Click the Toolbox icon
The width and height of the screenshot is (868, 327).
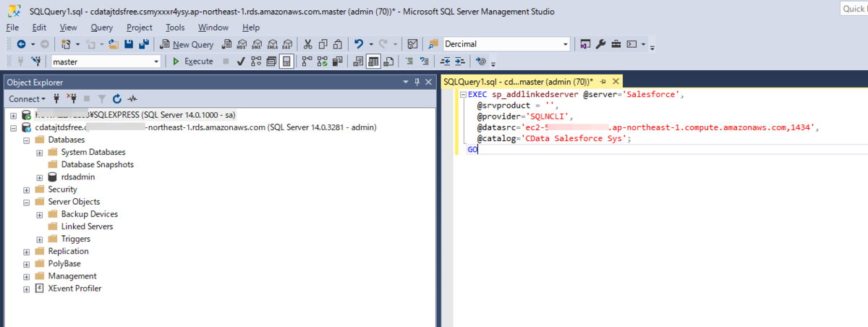pyautogui.click(x=616, y=44)
